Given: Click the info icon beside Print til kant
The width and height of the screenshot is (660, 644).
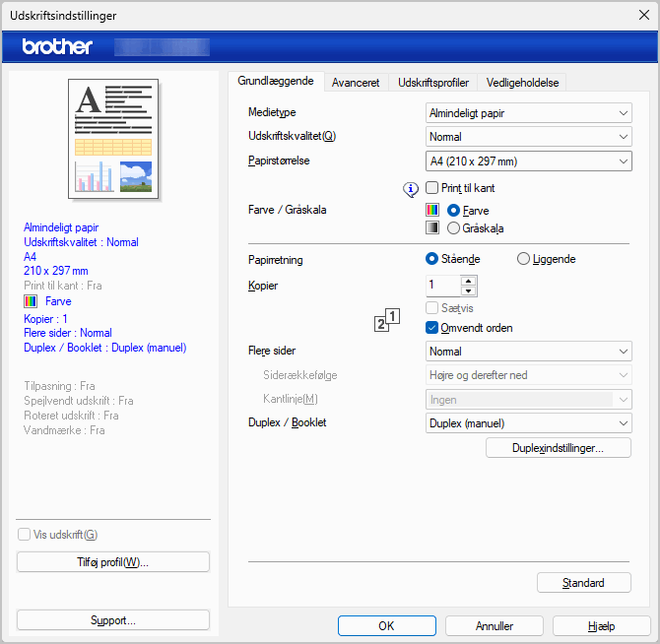Looking at the screenshot, I should coord(411,190).
